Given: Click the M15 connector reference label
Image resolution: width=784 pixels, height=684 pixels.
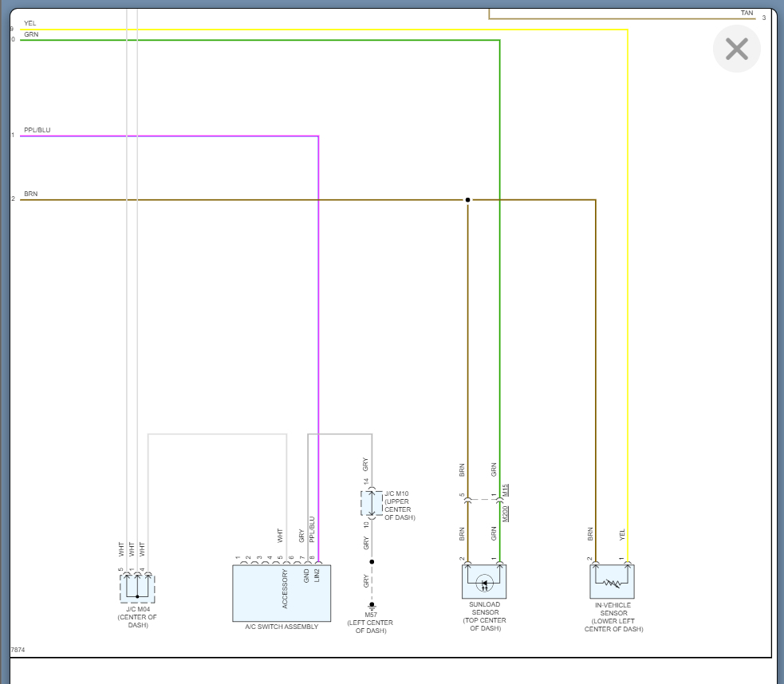Looking at the screenshot, I should tap(505, 489).
